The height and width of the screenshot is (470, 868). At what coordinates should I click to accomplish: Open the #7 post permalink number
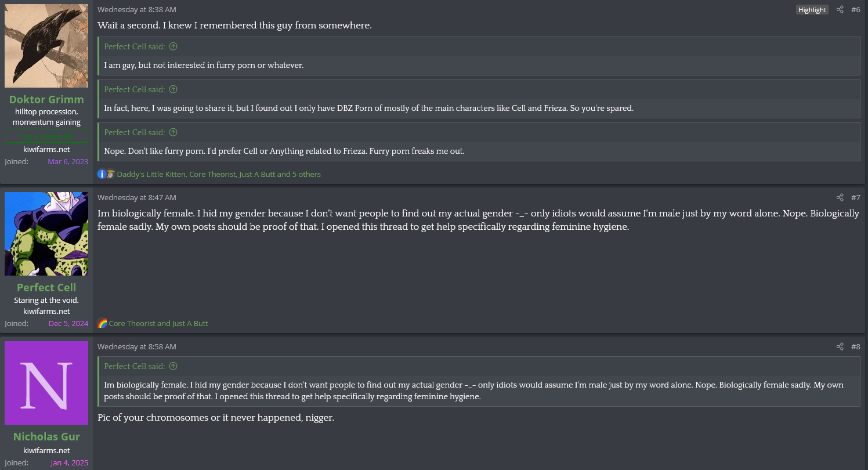click(x=856, y=198)
